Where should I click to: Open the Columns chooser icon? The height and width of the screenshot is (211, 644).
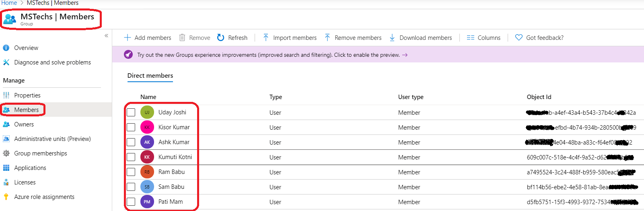point(471,37)
